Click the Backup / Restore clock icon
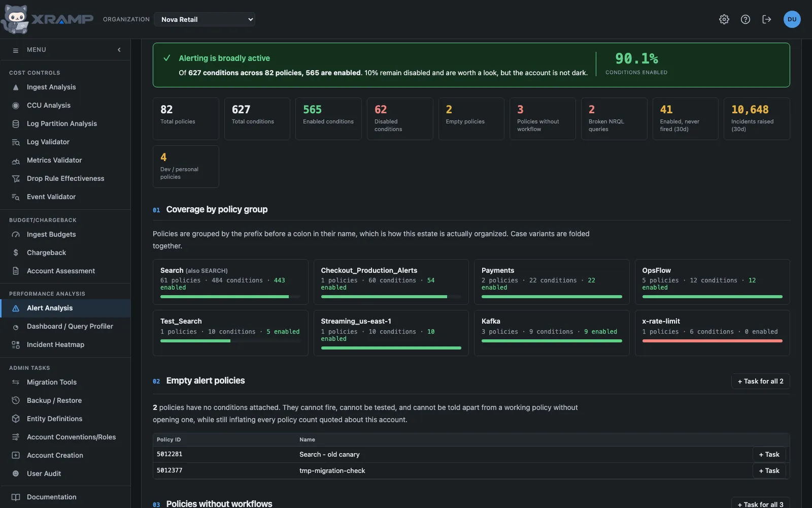Screen dimensions: 812x508 pos(16,401)
